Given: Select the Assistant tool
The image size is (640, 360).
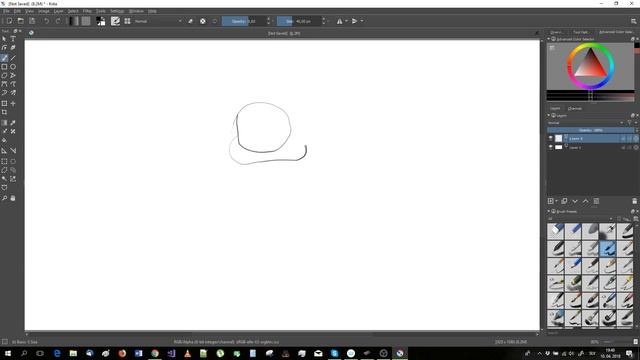Looking at the screenshot, I should coord(4,151).
